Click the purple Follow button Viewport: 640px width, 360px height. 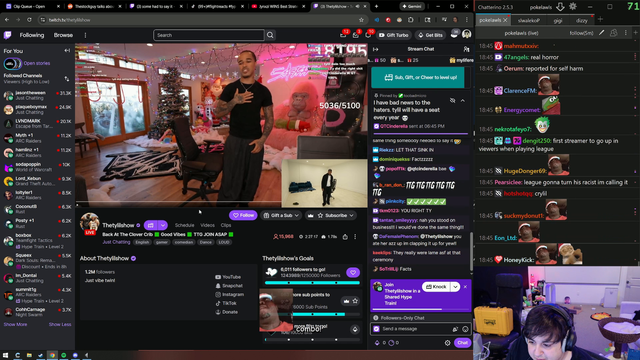[x=243, y=215]
